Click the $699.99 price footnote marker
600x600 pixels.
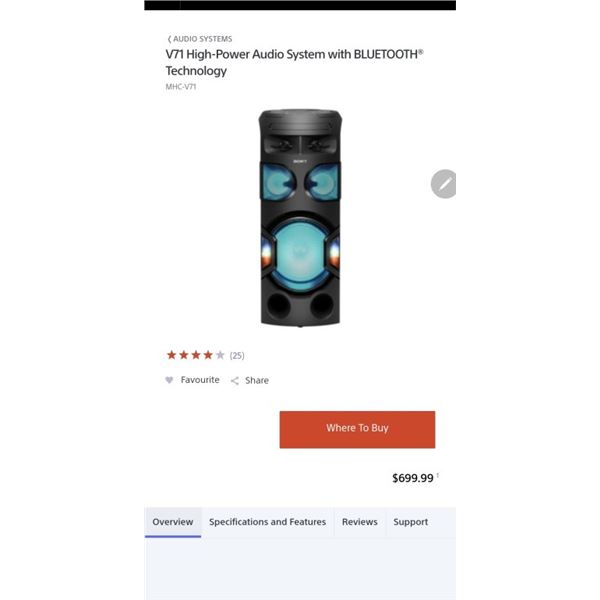[x=437, y=475]
